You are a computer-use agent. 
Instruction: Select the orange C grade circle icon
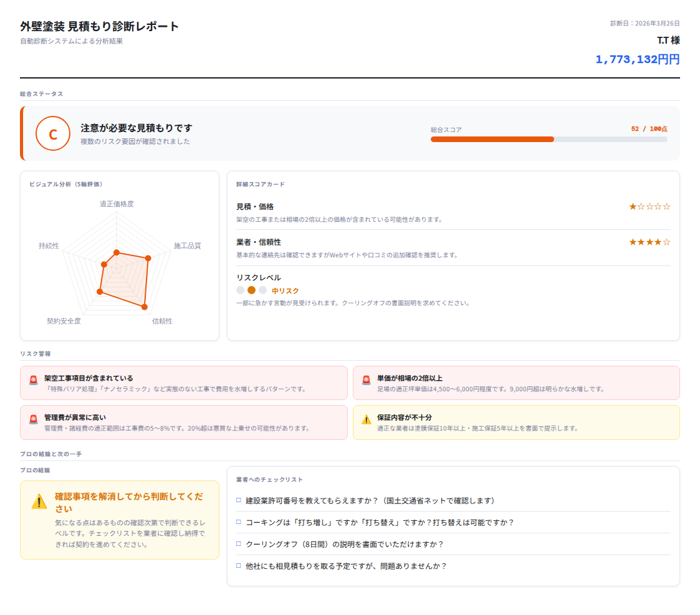(53, 133)
